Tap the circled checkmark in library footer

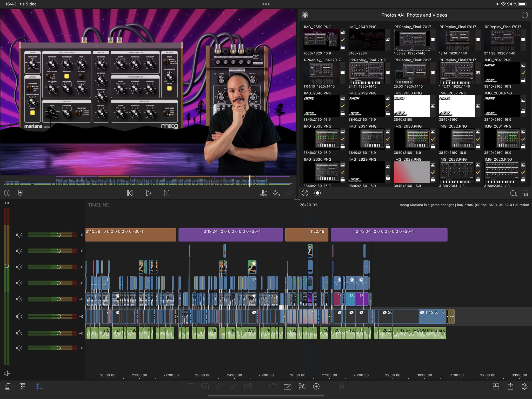pos(305,193)
